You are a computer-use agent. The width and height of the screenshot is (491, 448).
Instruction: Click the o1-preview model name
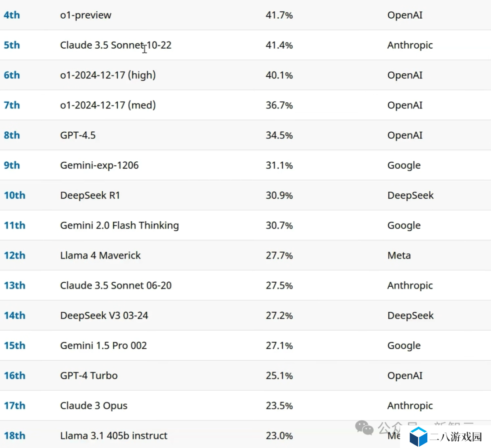point(85,15)
